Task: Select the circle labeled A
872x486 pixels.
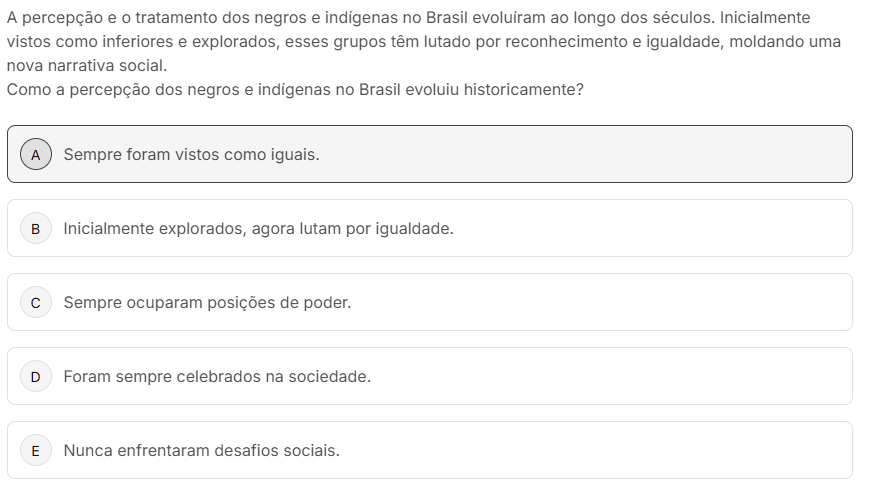Action: point(36,154)
